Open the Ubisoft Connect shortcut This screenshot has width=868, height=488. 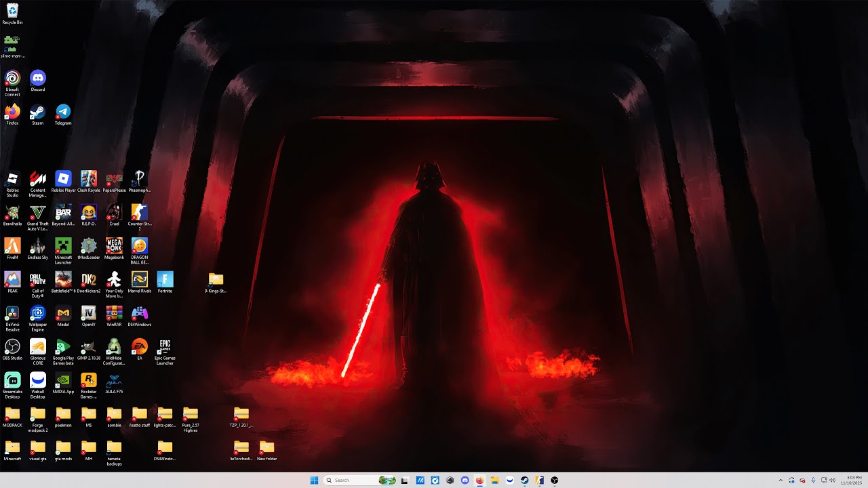[x=12, y=83]
